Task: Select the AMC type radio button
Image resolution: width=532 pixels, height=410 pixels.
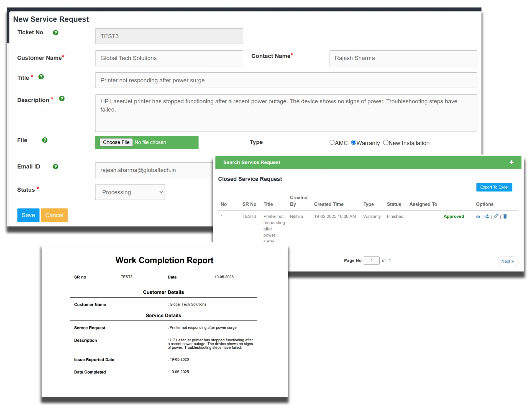Action: coord(332,142)
